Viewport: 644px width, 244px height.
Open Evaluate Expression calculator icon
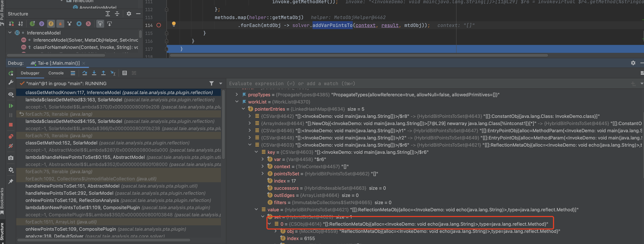[x=124, y=73]
